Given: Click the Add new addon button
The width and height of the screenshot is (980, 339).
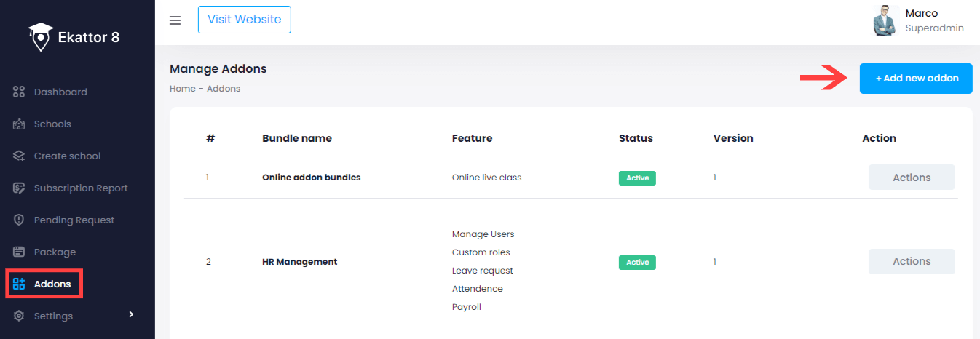Looking at the screenshot, I should 915,79.
